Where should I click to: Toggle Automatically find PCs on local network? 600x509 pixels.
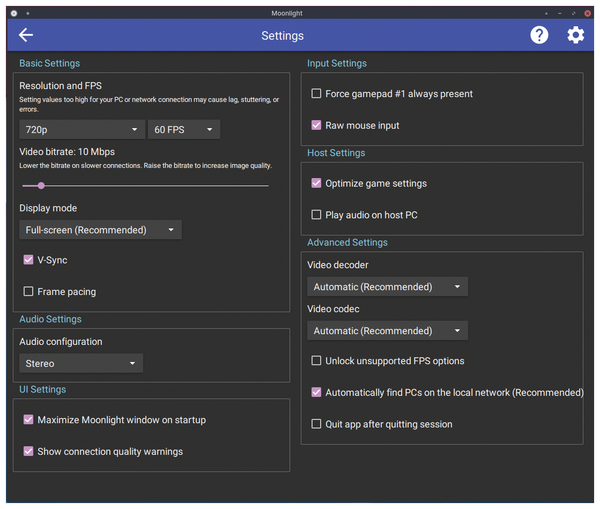316,392
